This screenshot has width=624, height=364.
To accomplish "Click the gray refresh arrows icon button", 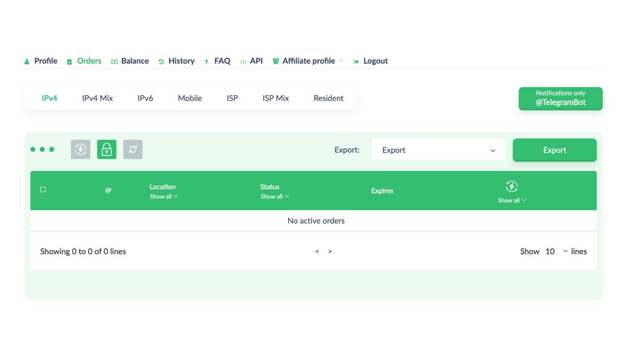I will (133, 150).
